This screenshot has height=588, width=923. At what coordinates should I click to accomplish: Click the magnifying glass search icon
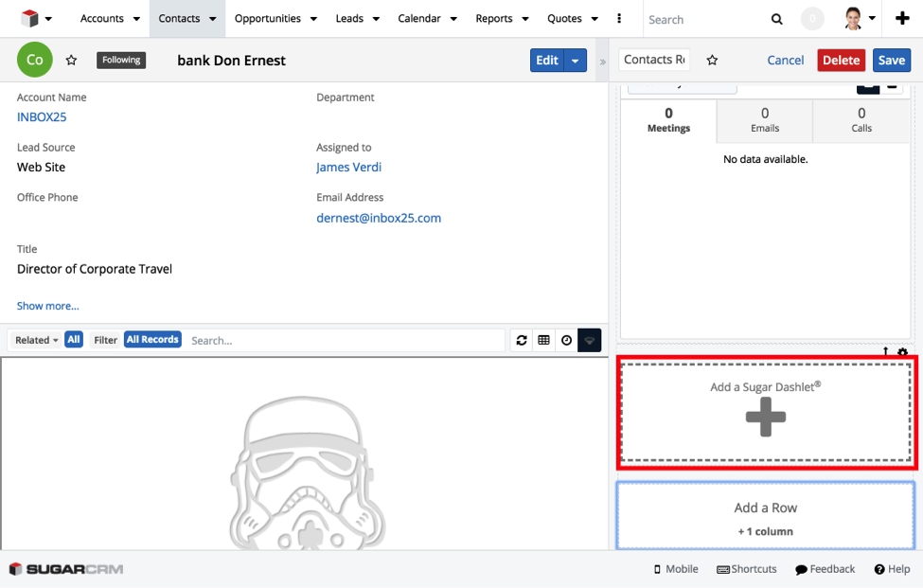(777, 20)
